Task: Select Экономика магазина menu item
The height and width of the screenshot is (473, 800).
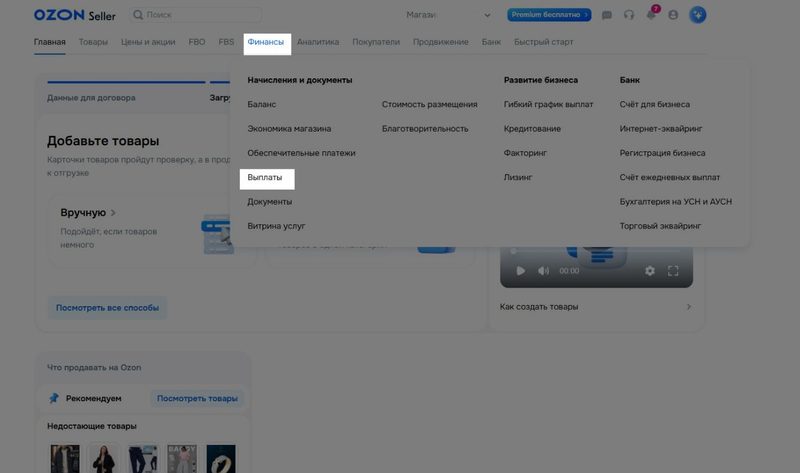Action: (289, 129)
